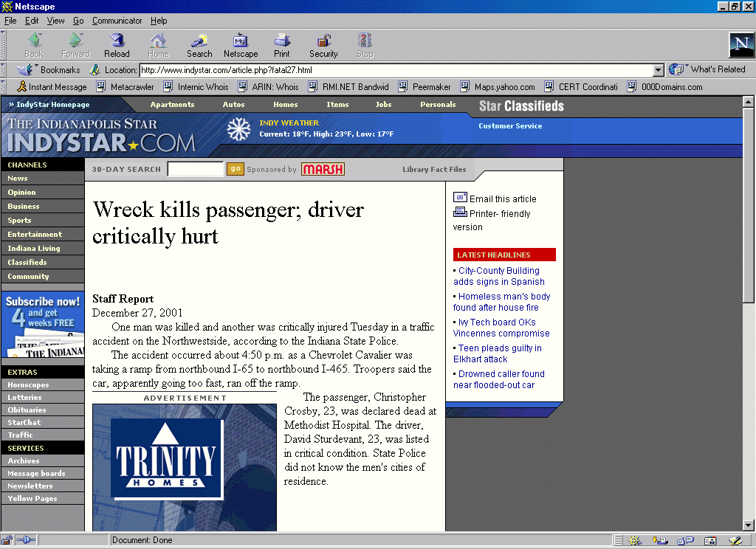Open the Autos classifieds link

coord(233,105)
